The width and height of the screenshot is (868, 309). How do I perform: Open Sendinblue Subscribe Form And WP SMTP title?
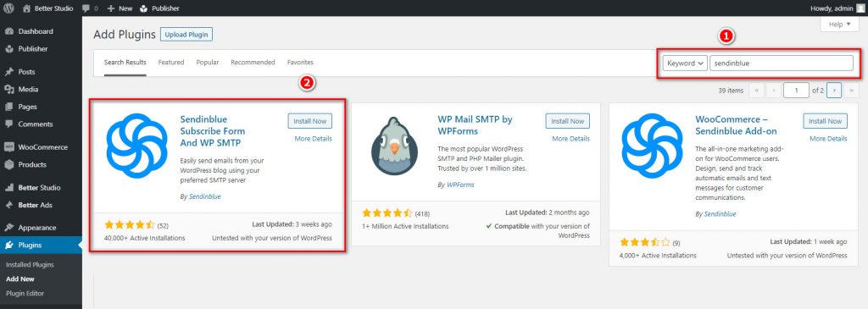213,131
